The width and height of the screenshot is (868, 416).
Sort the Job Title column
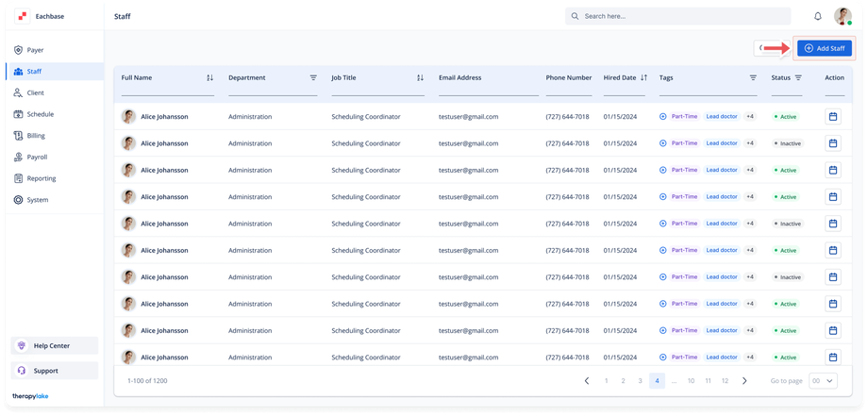pos(420,77)
